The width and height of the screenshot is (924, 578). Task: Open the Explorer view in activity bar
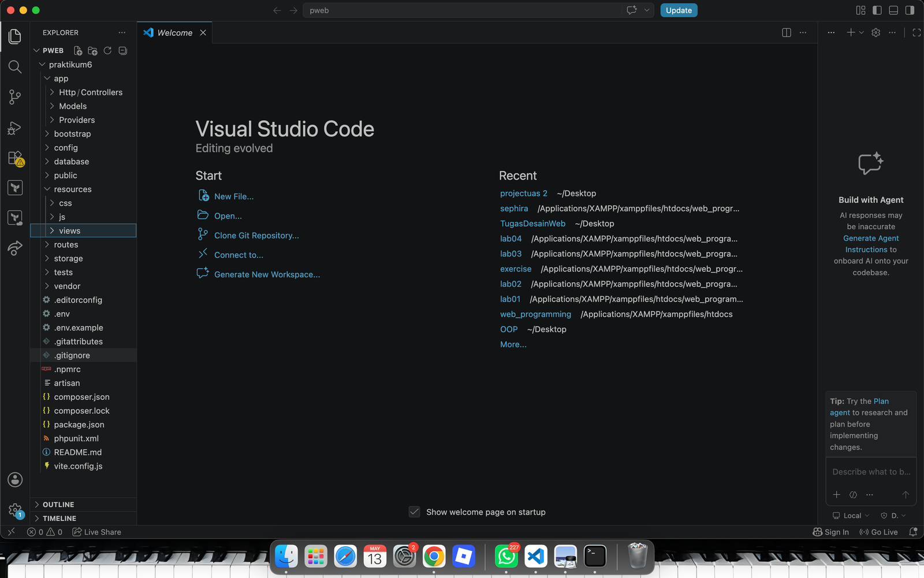click(15, 36)
